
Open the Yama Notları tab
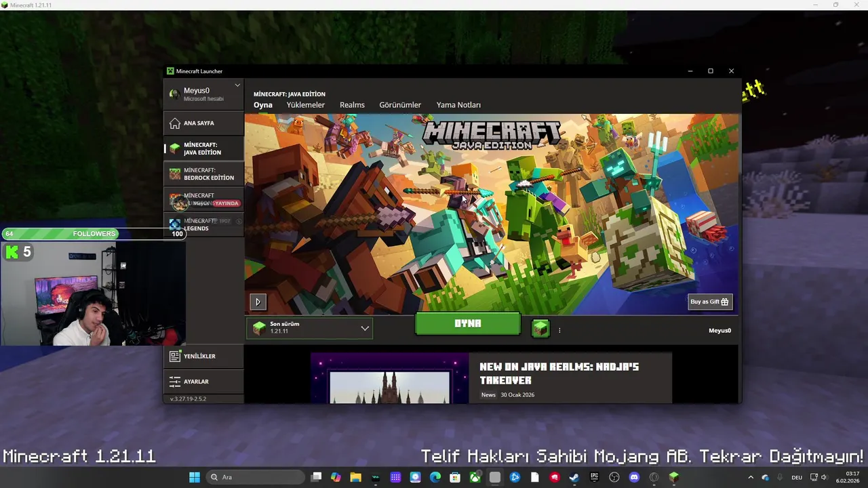pos(458,105)
